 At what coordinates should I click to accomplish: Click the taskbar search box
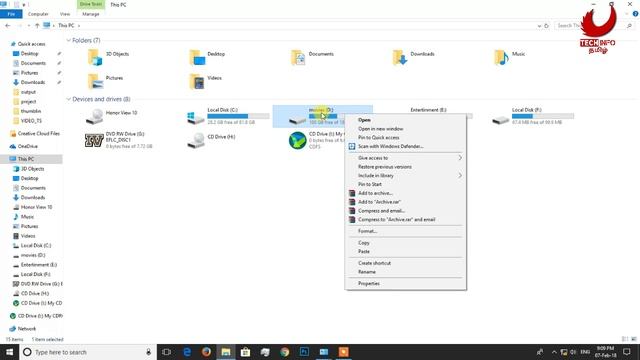88,352
